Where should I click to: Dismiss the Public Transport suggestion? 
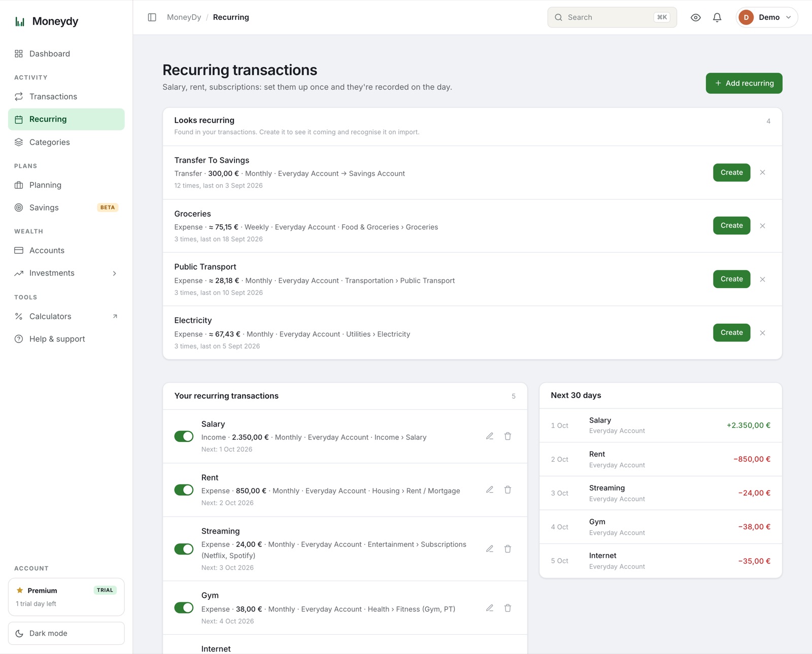click(x=762, y=279)
